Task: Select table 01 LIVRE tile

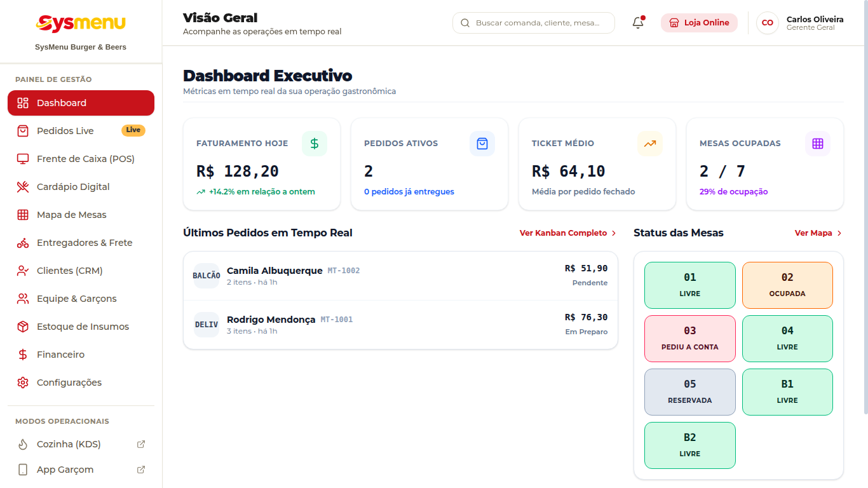Action: 690,285
